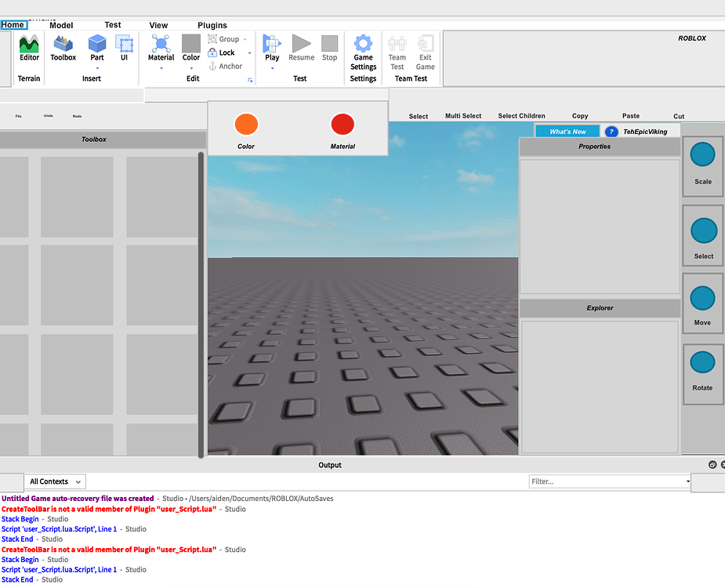Click the Properties panel header
The height and width of the screenshot is (588, 725).
point(600,147)
